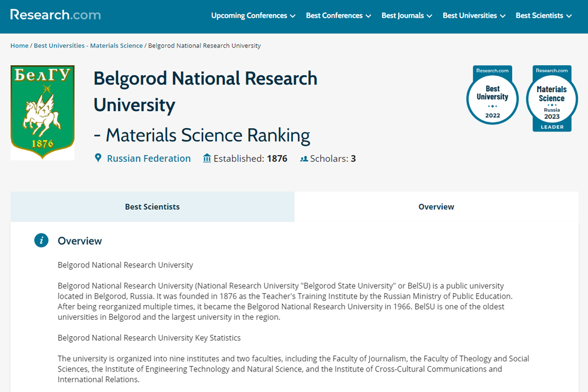
Task: Follow the Russian Federation link
Action: point(149,159)
